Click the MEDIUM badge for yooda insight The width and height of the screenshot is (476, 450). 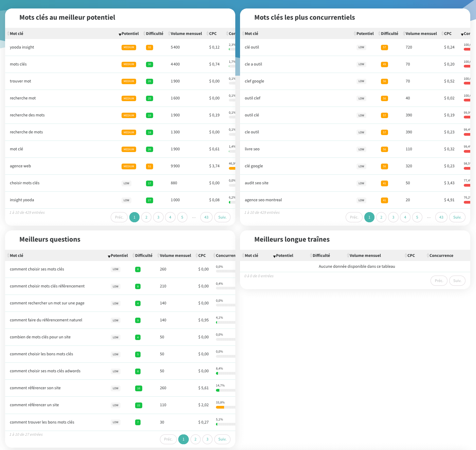[129, 48]
